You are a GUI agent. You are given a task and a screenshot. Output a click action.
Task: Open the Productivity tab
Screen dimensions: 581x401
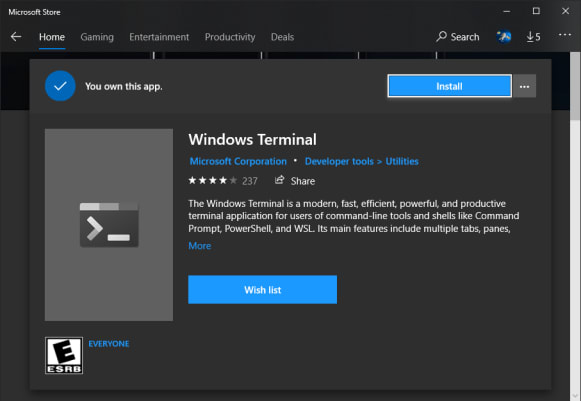[x=230, y=37]
